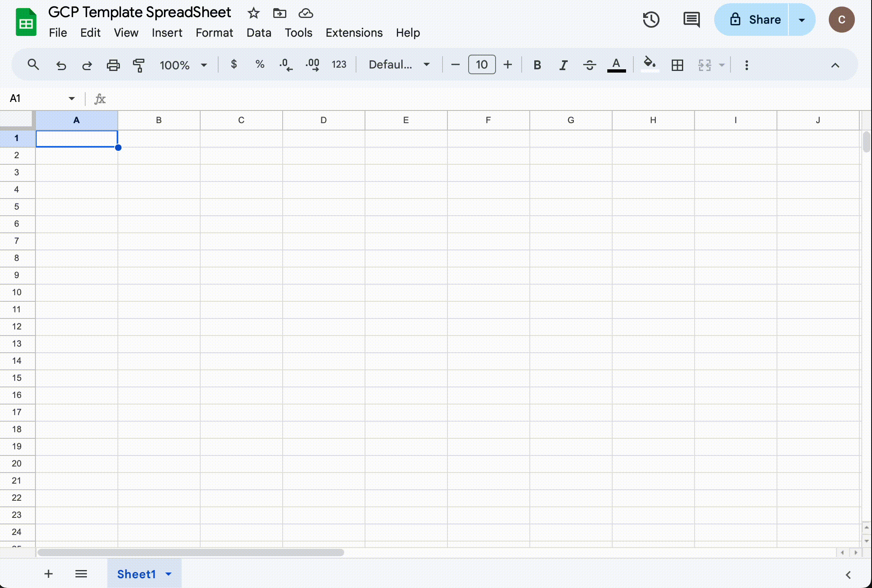872x588 pixels.
Task: Toggle italic text formatting
Action: [x=563, y=65]
